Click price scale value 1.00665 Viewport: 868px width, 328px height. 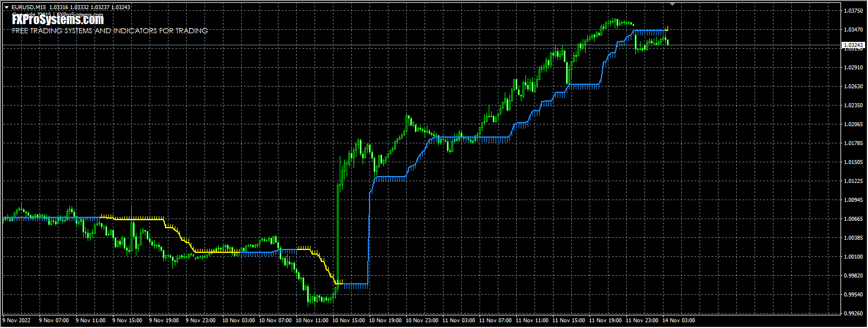854,219
